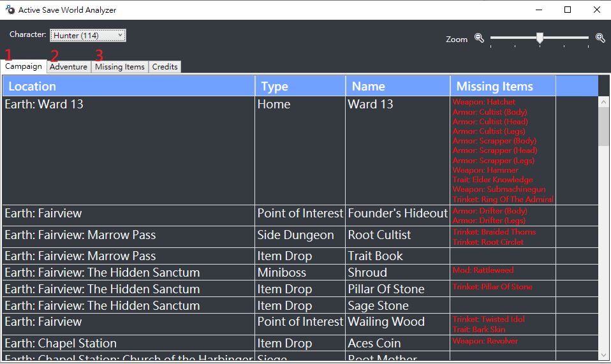Click 'Weapon: Submachinegun' missing item
This screenshot has height=364, width=611.
click(499, 189)
